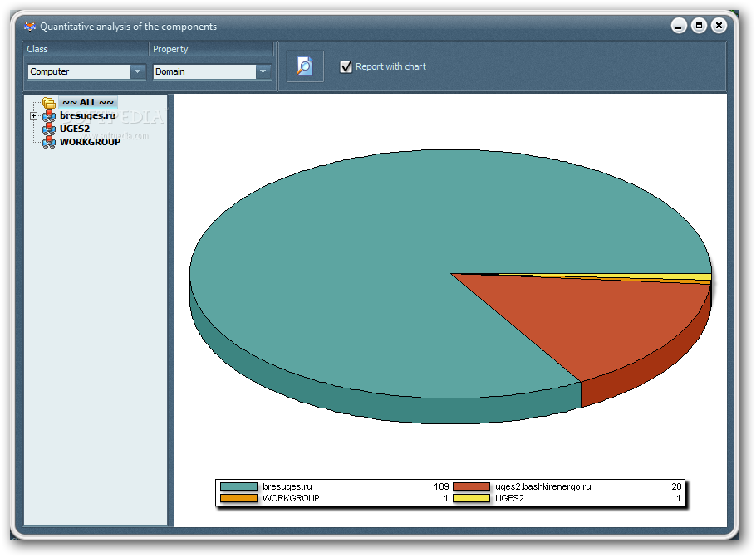Screen dimensions: 756x557
Task: Click the report preview magnifier icon
Action: (x=305, y=66)
